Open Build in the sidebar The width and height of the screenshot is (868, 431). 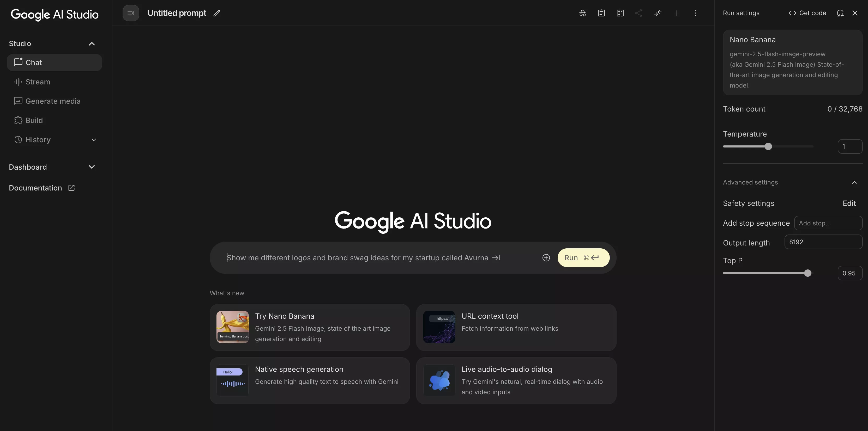point(54,120)
